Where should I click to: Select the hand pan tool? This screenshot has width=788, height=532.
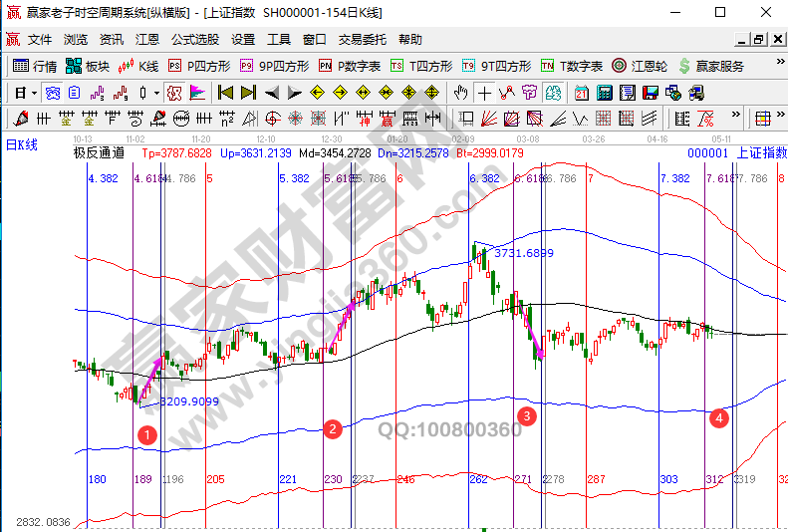460,93
